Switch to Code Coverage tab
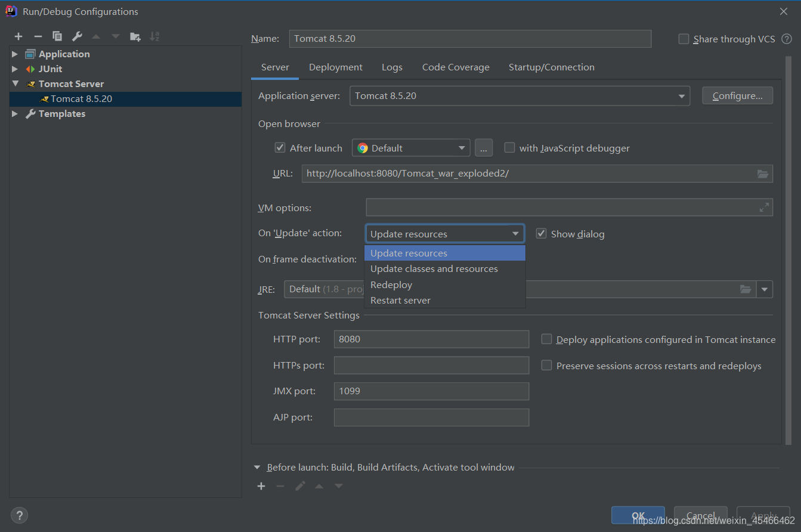 click(456, 67)
